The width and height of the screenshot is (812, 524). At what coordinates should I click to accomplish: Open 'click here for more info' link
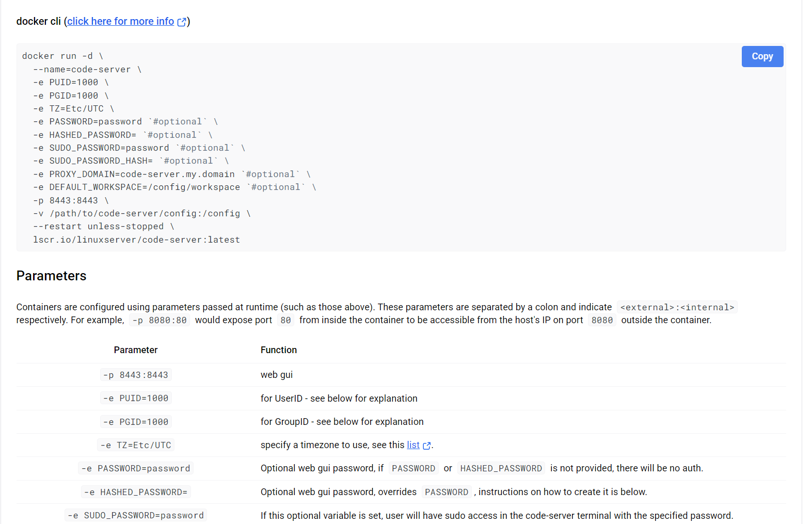point(120,21)
